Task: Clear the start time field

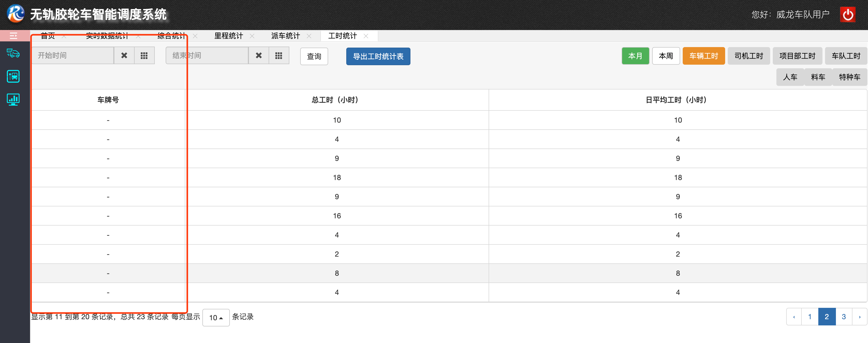Action: click(124, 56)
